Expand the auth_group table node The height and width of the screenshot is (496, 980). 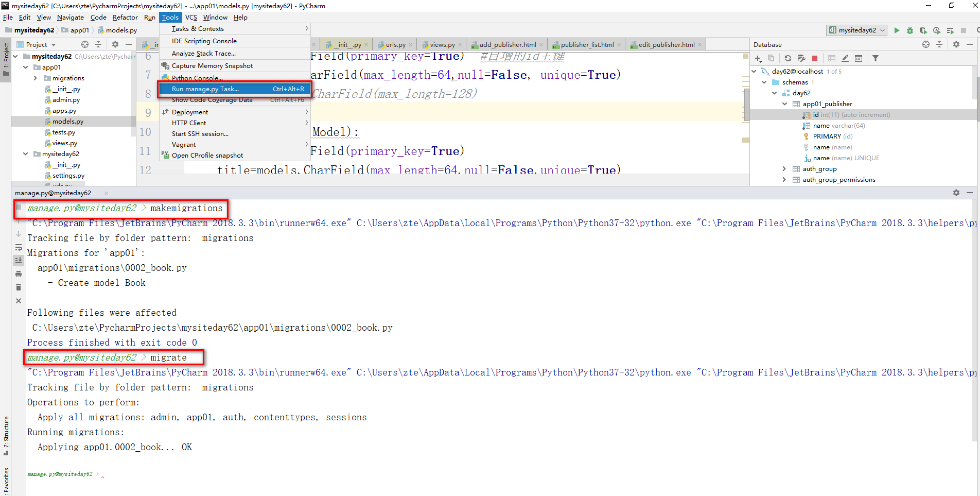click(784, 169)
